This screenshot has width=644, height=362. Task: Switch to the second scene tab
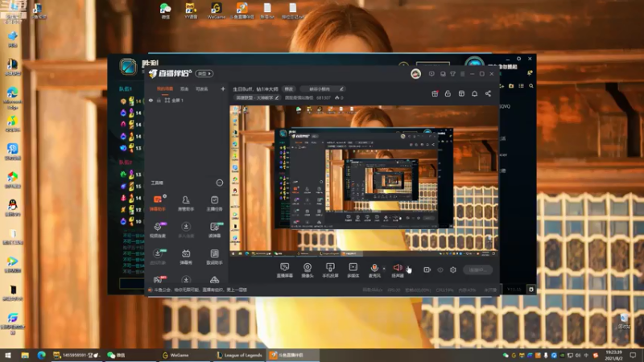[x=184, y=88]
